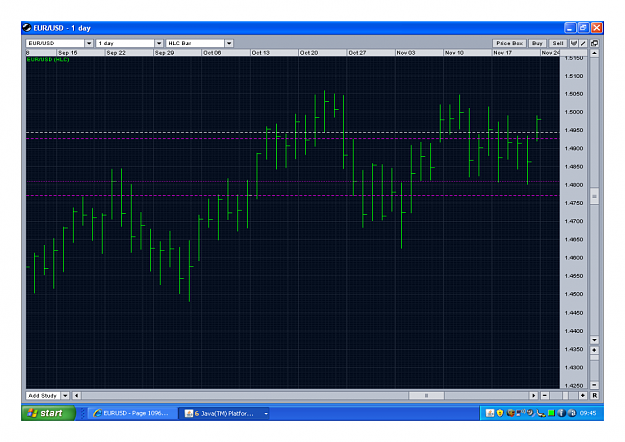625x442 pixels.
Task: Click the safely remove hardware tray icon
Action: tap(540, 414)
